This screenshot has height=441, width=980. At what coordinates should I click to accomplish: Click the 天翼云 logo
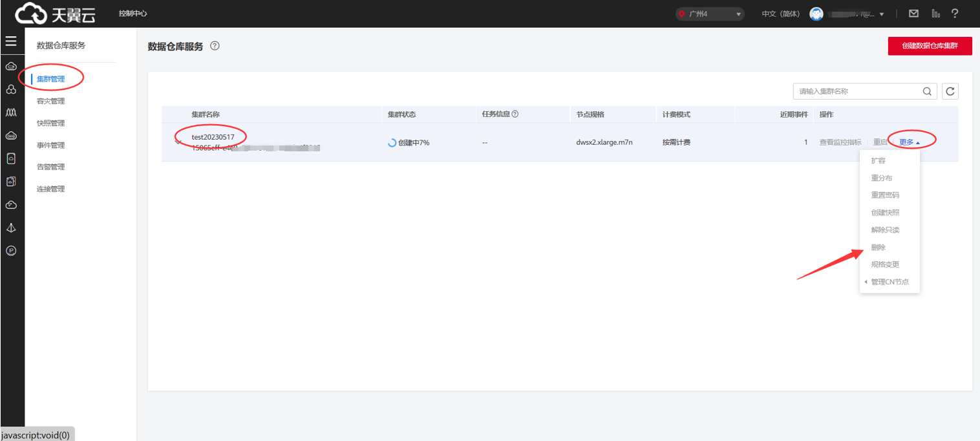(x=56, y=13)
